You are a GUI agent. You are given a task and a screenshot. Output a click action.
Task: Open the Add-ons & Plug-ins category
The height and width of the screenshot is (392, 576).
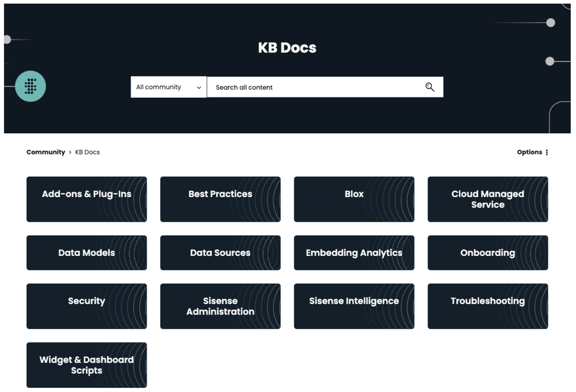point(86,199)
